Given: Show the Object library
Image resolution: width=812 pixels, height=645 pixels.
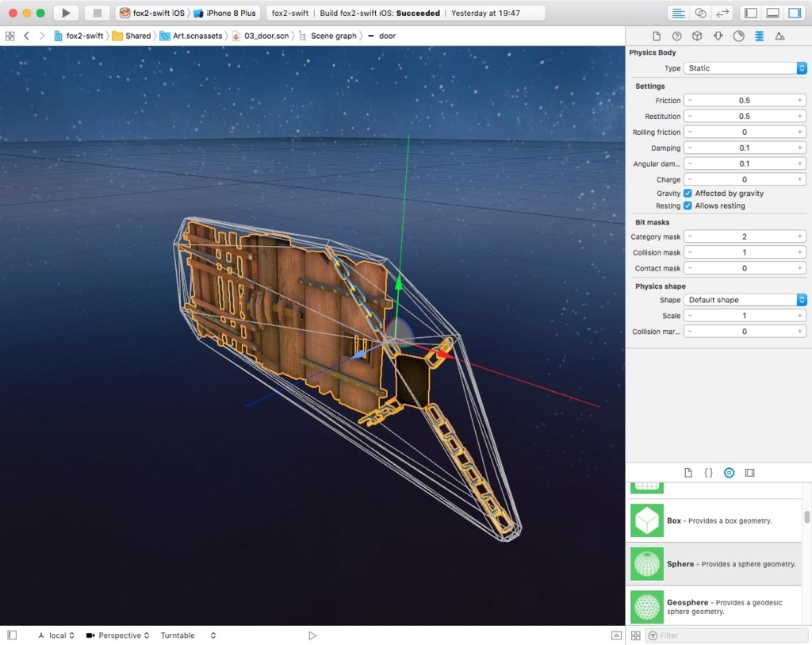Looking at the screenshot, I should click(730, 473).
